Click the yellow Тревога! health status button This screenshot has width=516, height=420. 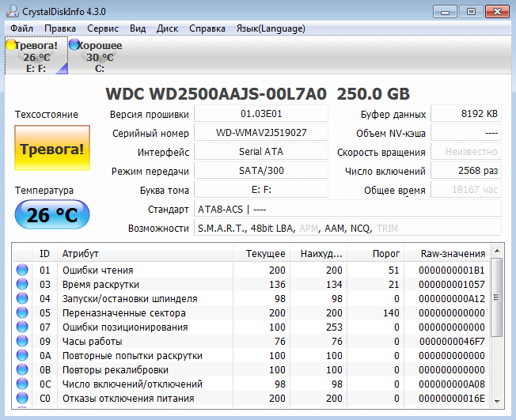tap(52, 148)
